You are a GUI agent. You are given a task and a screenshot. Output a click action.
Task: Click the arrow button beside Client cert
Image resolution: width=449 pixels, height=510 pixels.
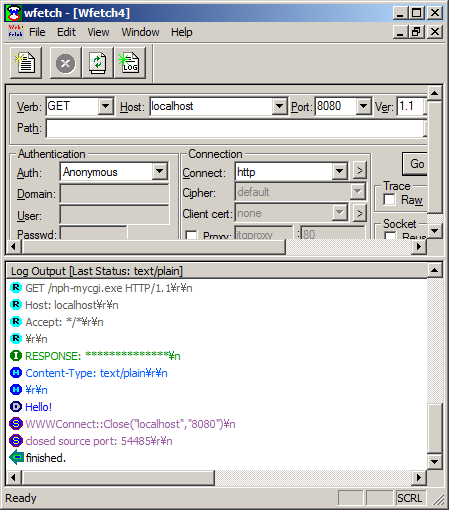pos(359,213)
